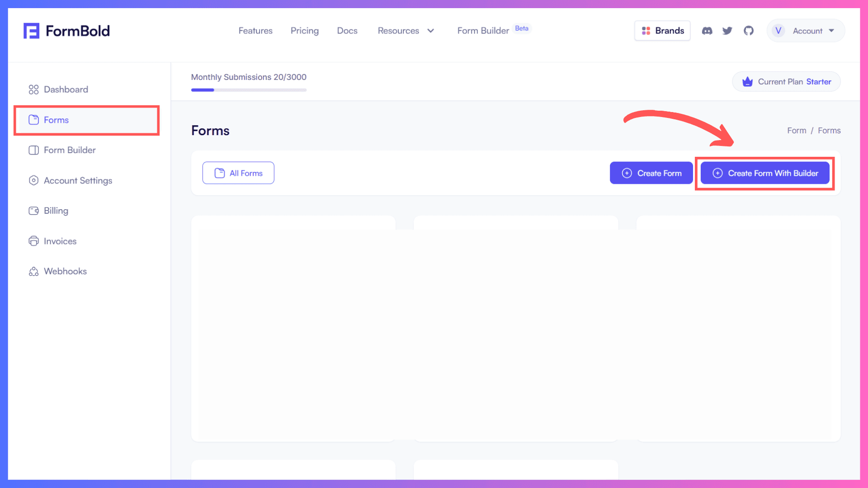Click the Create Form button
868x488 pixels.
[x=651, y=173]
